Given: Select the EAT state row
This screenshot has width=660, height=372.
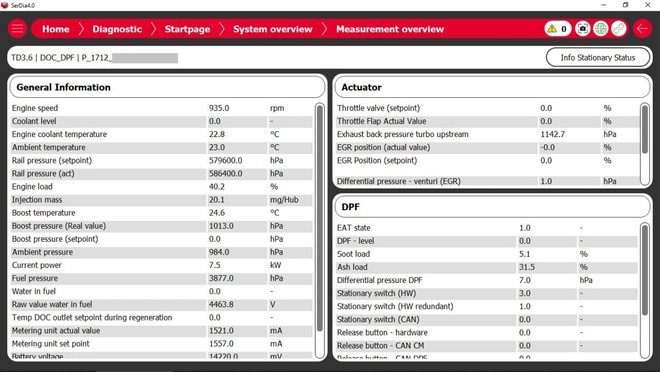Looking at the screenshot, I should coord(487,228).
